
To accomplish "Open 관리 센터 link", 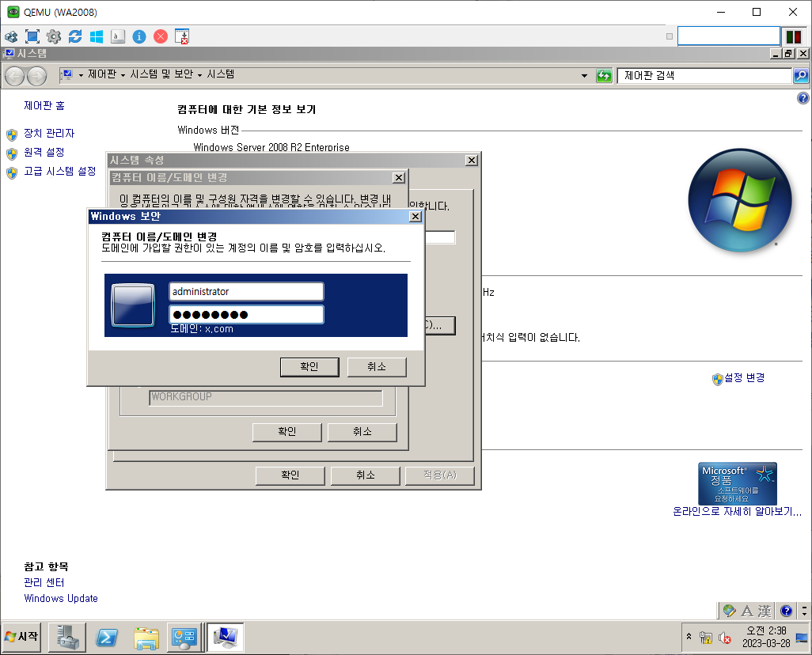I will [44, 582].
